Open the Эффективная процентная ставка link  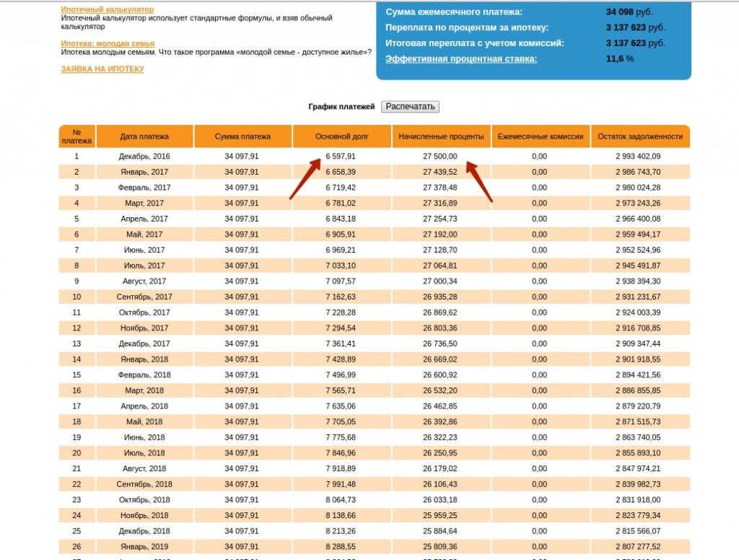(x=461, y=59)
